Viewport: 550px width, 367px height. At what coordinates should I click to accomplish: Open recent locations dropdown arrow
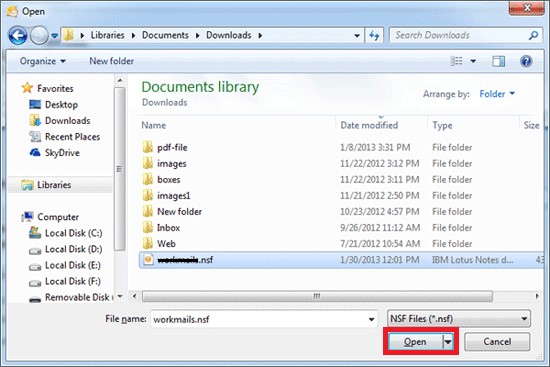(x=54, y=35)
